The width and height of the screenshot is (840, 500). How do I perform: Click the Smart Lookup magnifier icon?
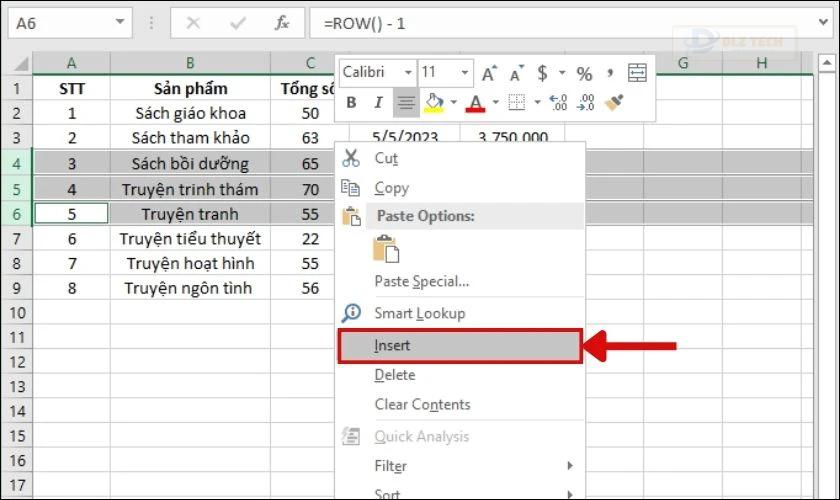click(351, 313)
